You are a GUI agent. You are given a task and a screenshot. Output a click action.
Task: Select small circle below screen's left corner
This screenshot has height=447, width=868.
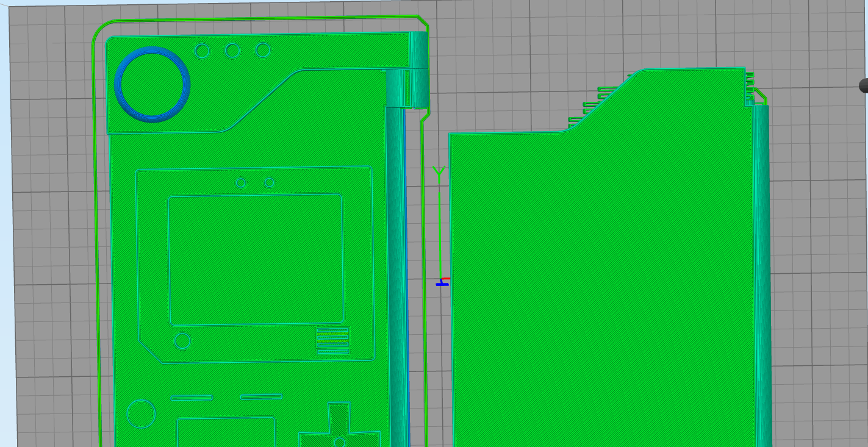click(182, 341)
